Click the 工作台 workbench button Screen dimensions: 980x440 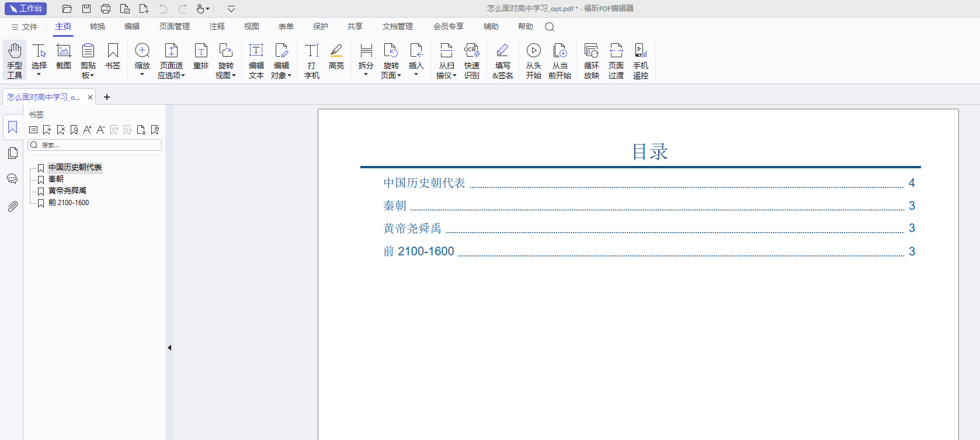pyautogui.click(x=26, y=9)
